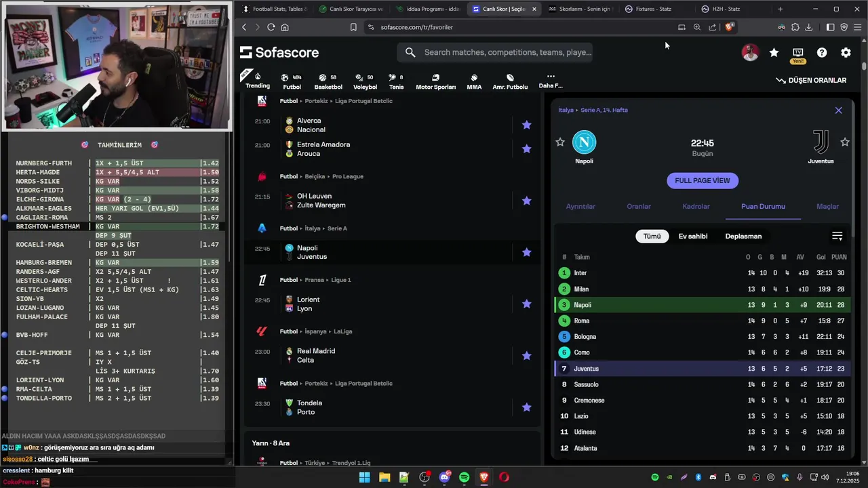Open the Amr. Futbolu category
Screen dimensions: 868x488
click(x=510, y=81)
